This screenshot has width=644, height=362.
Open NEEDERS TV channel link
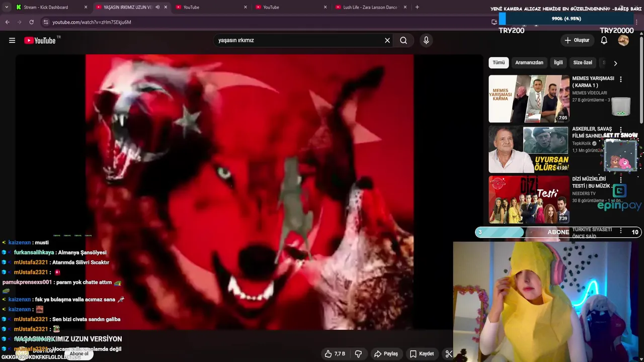(584, 194)
